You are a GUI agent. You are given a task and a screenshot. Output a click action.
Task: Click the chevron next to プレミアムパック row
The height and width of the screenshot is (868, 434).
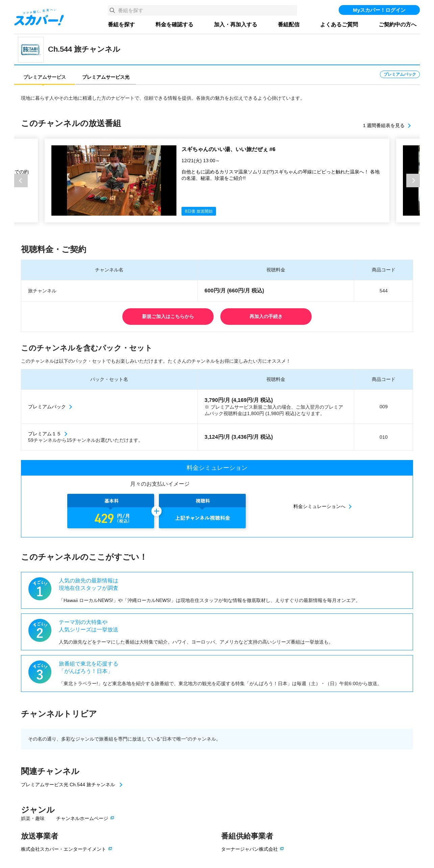click(71, 407)
